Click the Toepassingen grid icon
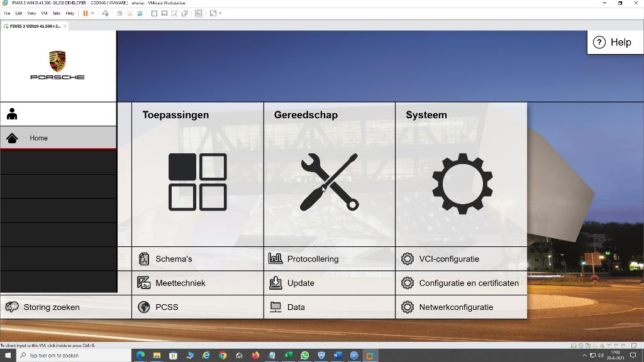The image size is (644, 362). click(x=199, y=183)
